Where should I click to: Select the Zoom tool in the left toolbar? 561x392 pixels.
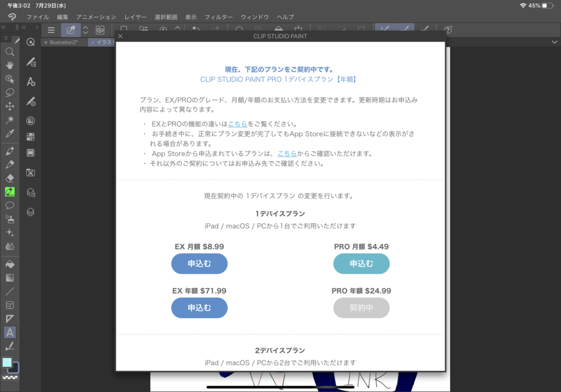[10, 51]
